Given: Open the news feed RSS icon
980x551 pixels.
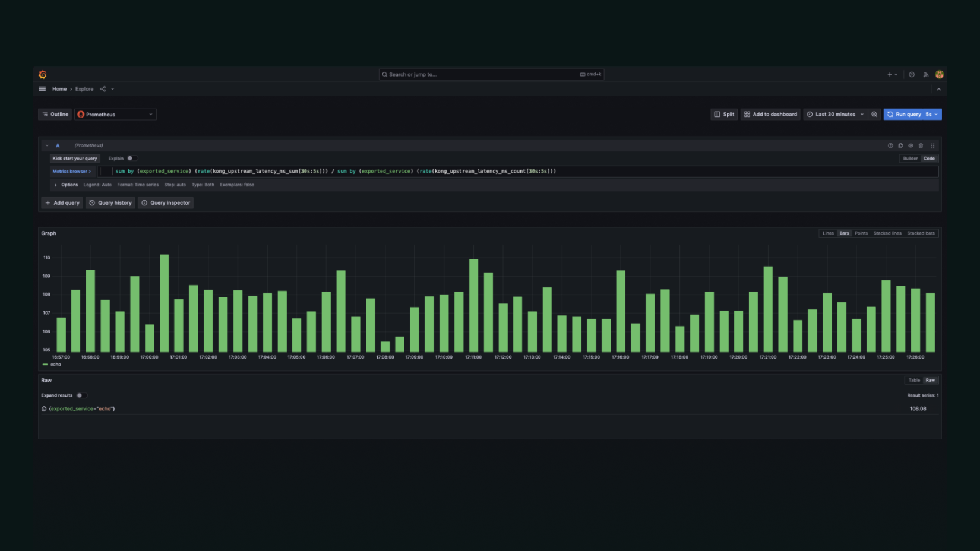Looking at the screenshot, I should [x=925, y=75].
